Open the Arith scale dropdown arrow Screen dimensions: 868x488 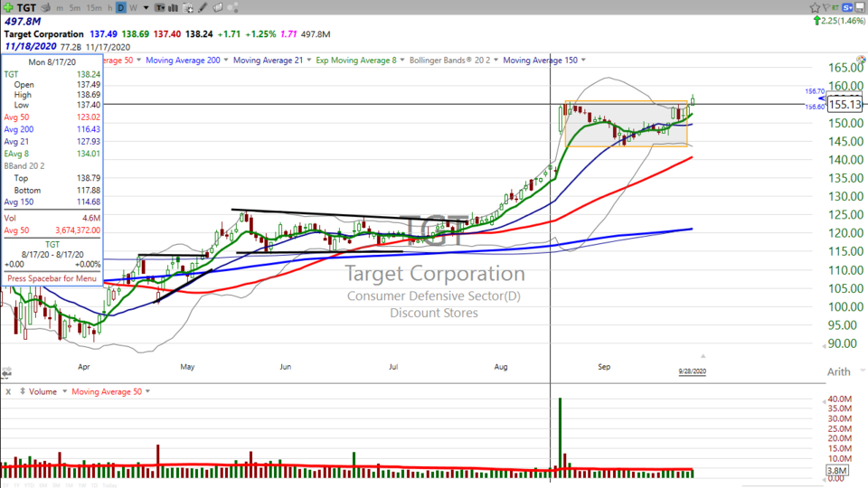tap(863, 371)
